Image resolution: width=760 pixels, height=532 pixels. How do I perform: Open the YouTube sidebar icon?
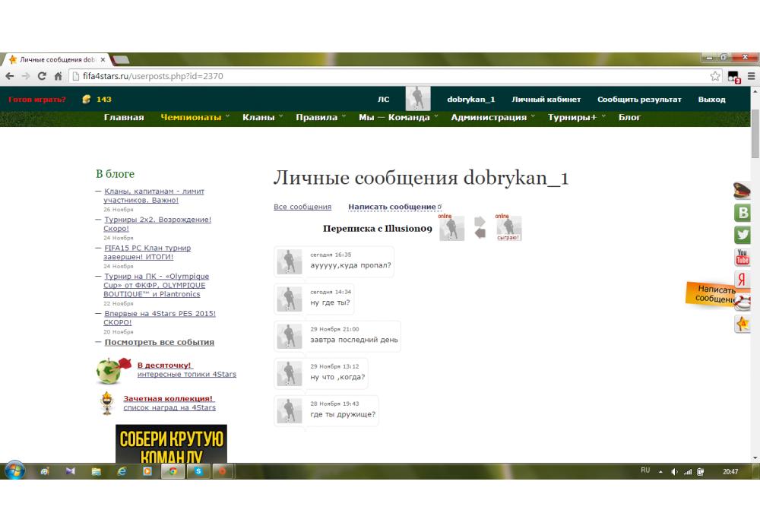pyautogui.click(x=742, y=258)
